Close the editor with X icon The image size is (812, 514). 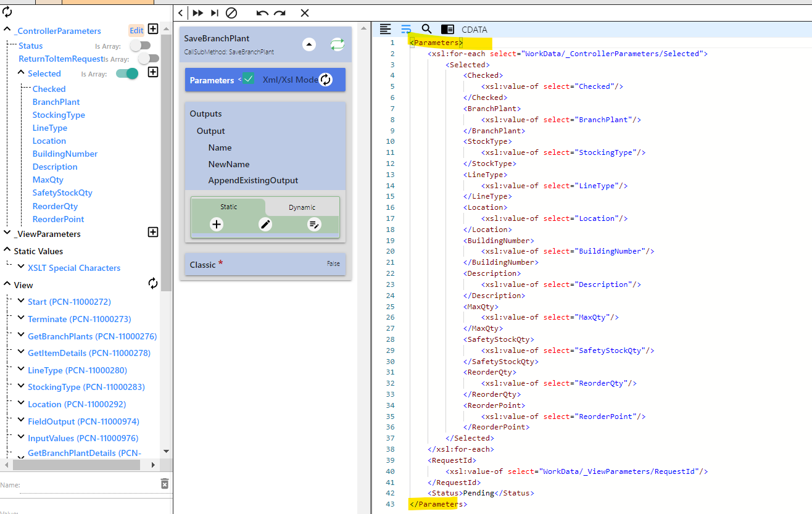point(305,13)
